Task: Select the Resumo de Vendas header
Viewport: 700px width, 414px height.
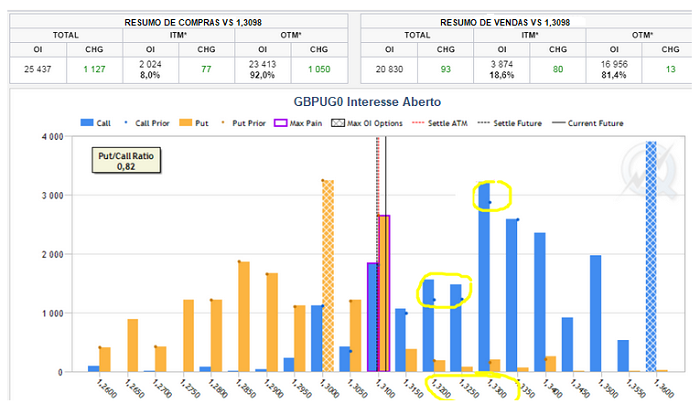Action: (x=521, y=20)
